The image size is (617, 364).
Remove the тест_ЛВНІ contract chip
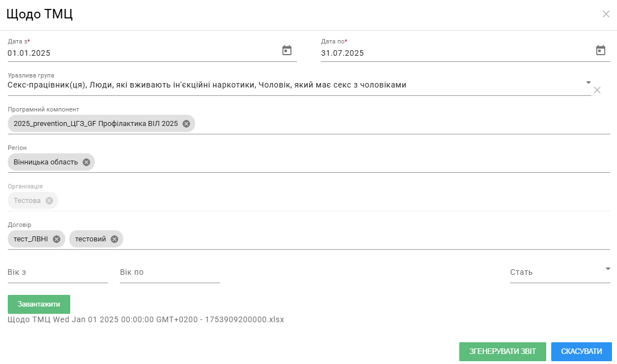(x=57, y=239)
